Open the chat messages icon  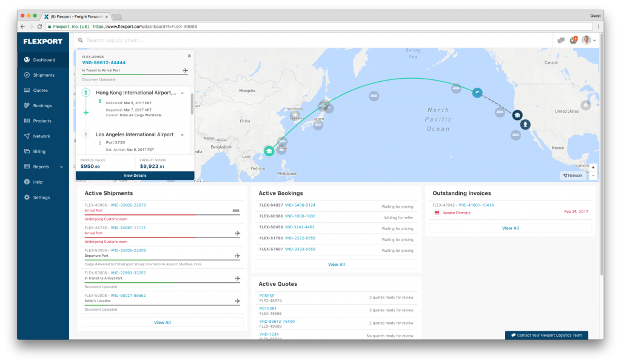point(561,41)
